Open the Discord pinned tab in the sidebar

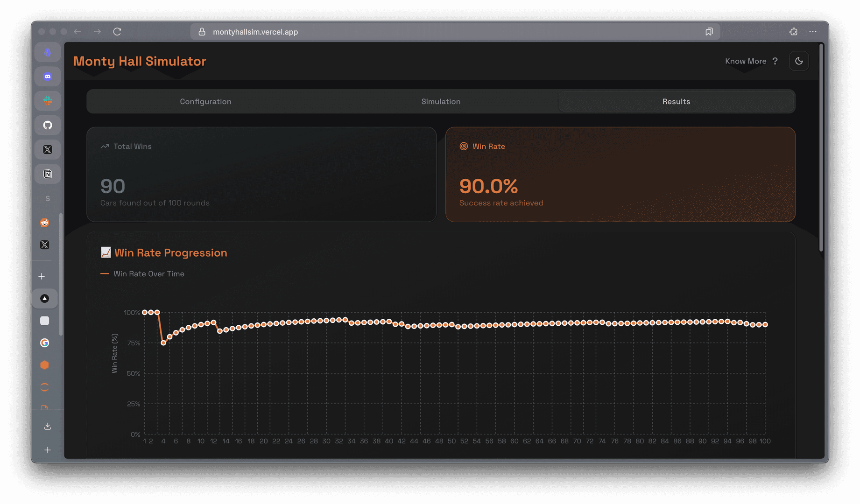coord(48,77)
